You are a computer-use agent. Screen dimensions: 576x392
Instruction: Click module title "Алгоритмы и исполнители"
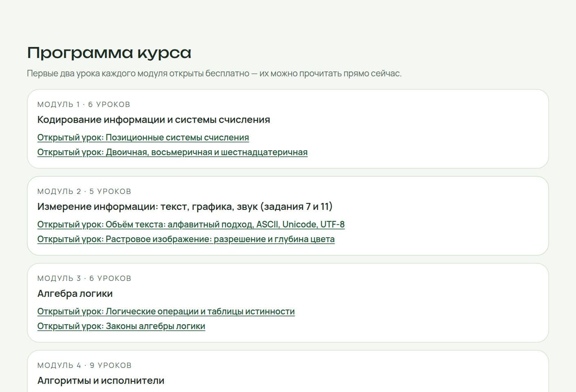point(100,381)
